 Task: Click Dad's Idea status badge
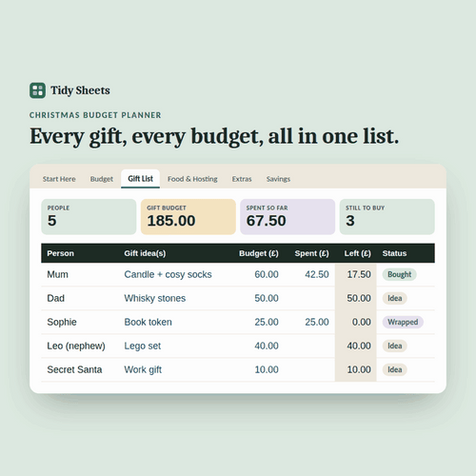tap(395, 298)
